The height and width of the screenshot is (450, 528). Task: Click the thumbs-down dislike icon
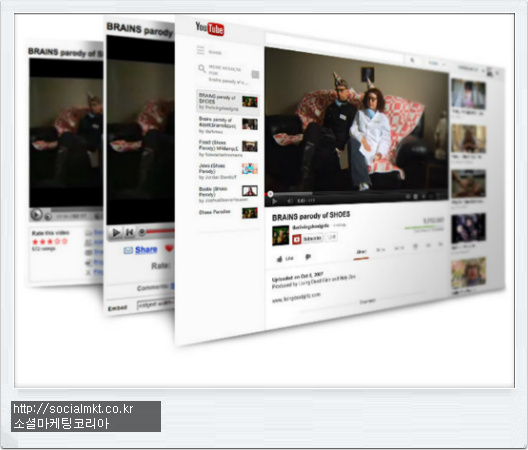coord(308,257)
